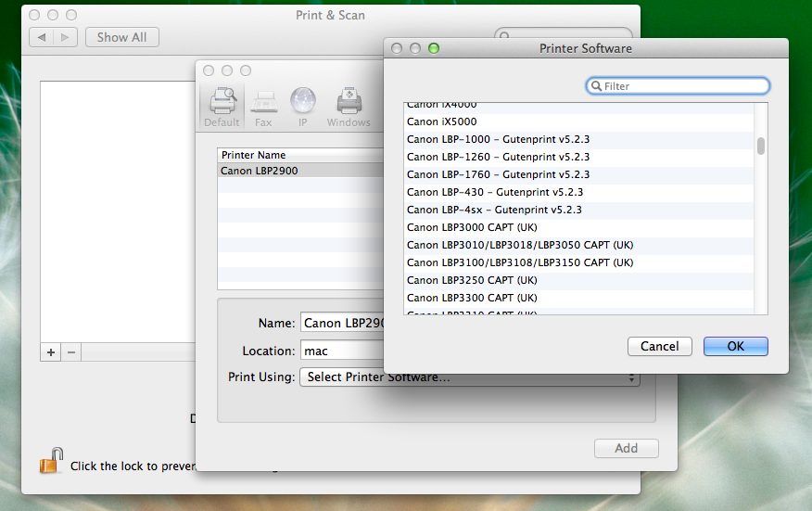
Task: Click the Printer Name column header
Action: pyautogui.click(x=301, y=155)
